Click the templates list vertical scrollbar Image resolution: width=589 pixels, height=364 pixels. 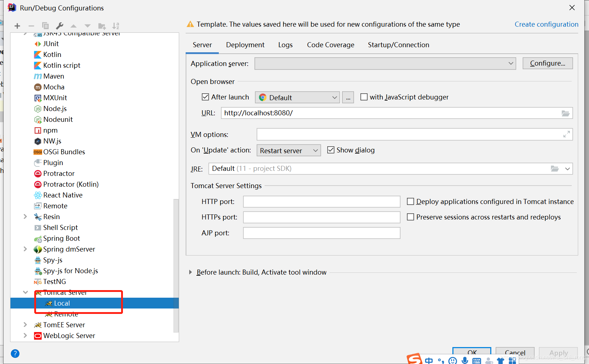(x=176, y=265)
